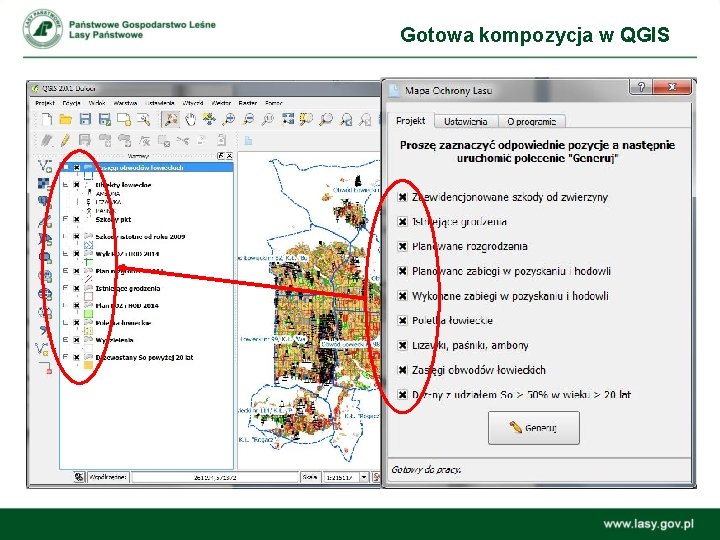The height and width of the screenshot is (540, 720).
Task: Collapse the Obiekty łowieckie layer tree
Action: (x=65, y=185)
